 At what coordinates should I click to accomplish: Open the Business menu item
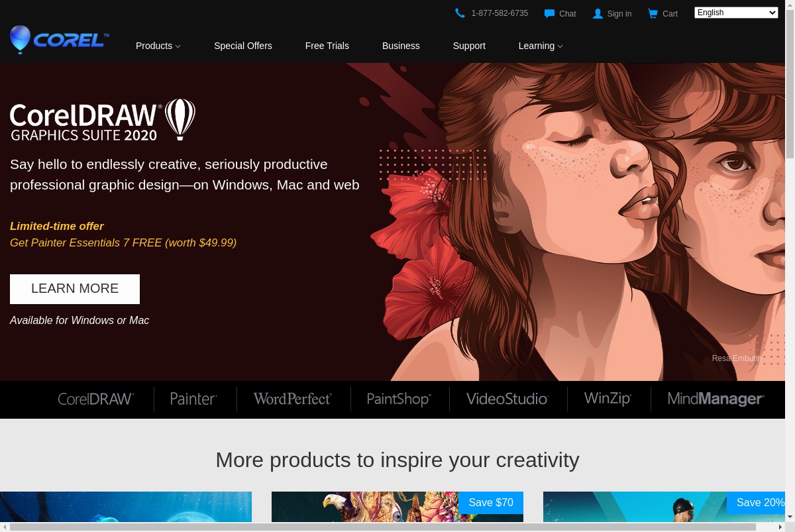point(401,46)
